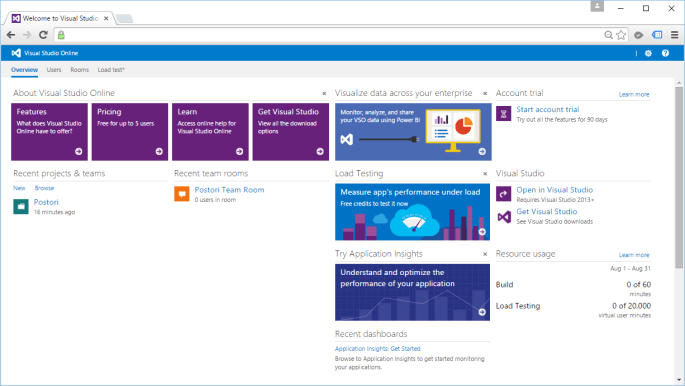Click the '0 users in room' text
Viewport: 685px width, 386px height.
click(x=215, y=200)
